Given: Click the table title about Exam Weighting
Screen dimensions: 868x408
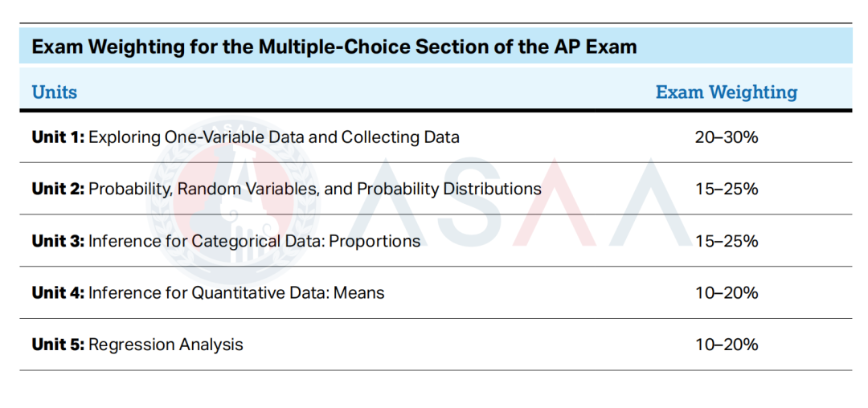Looking at the screenshot, I should (334, 47).
